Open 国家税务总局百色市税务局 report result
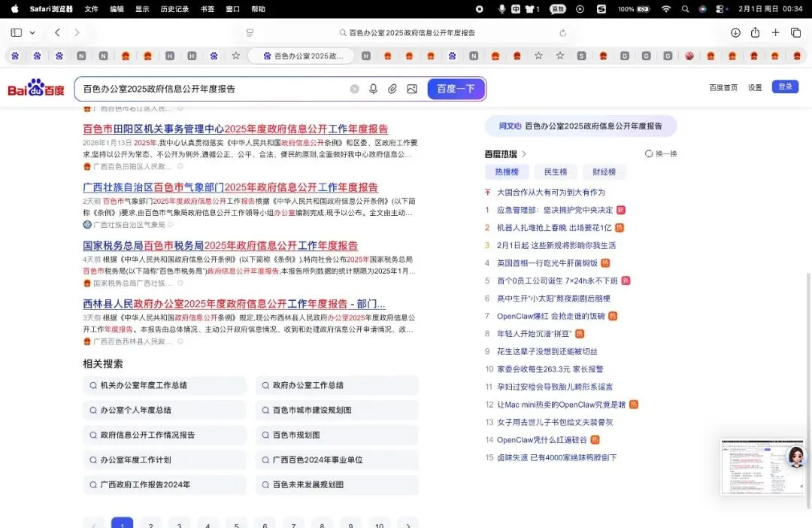The image size is (812, 528). [x=220, y=246]
